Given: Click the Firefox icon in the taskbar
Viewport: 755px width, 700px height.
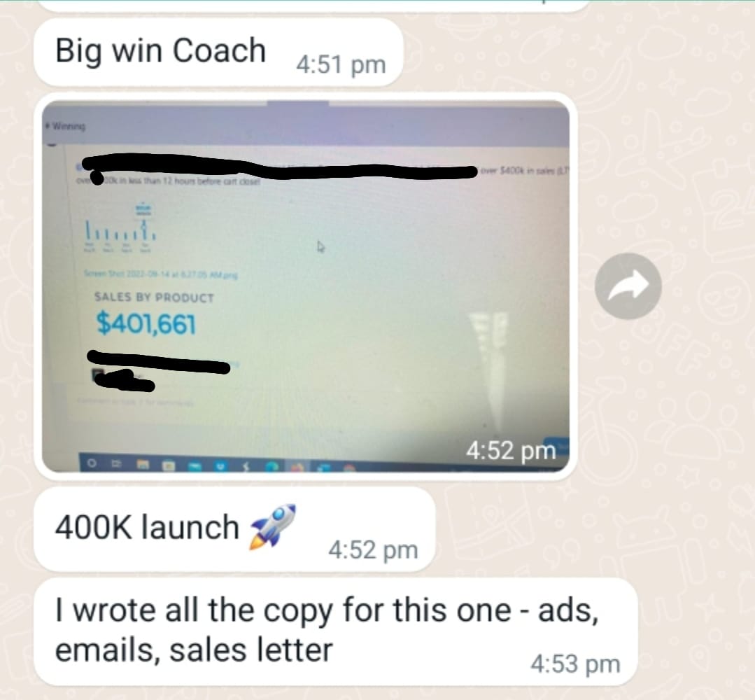Looking at the screenshot, I should (x=297, y=468).
